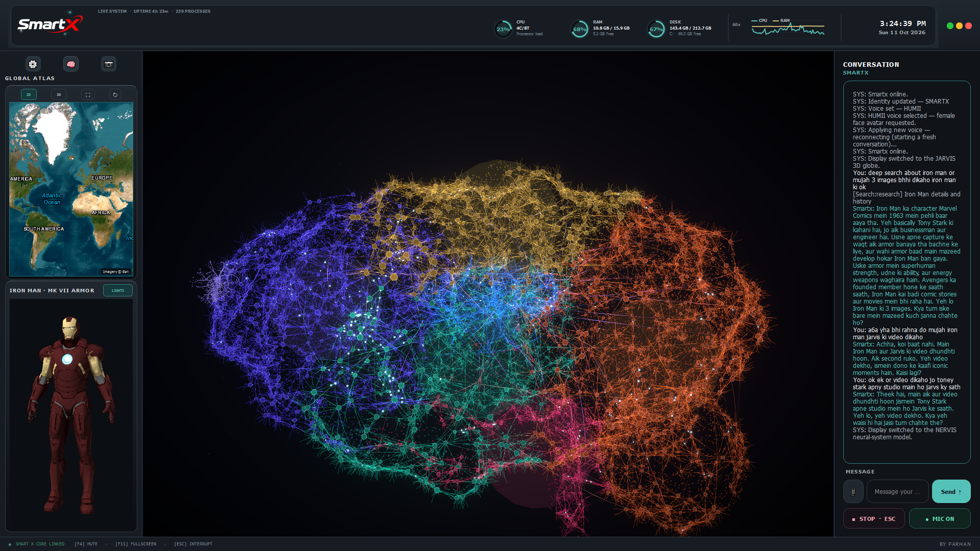The height and width of the screenshot is (551, 980).
Task: Open settings with the gear icon
Action: [33, 64]
